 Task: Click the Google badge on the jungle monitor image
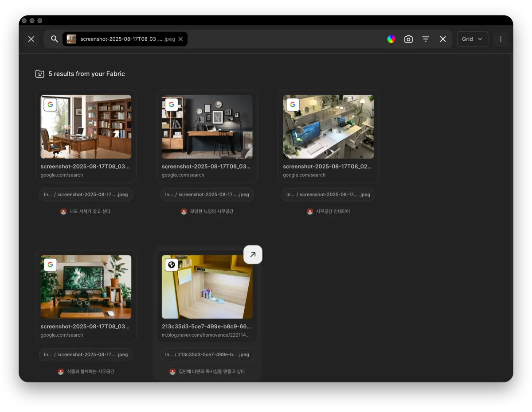coord(51,264)
